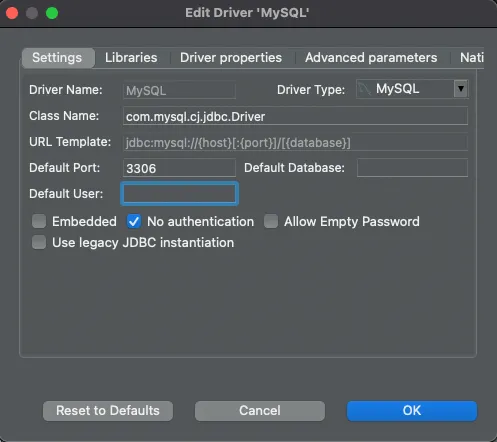
Task: Click the Driver Name field
Action: click(179, 90)
